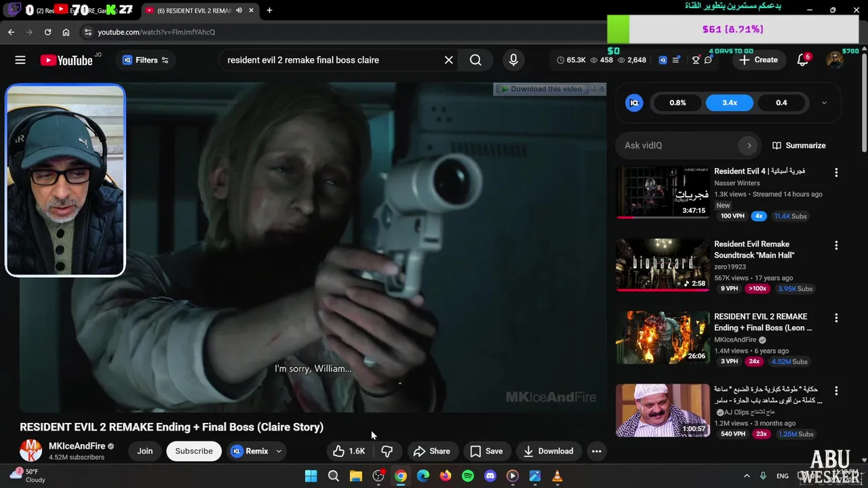This screenshot has width=868, height=488.
Task: Open a new browser tab
Action: (x=269, y=10)
